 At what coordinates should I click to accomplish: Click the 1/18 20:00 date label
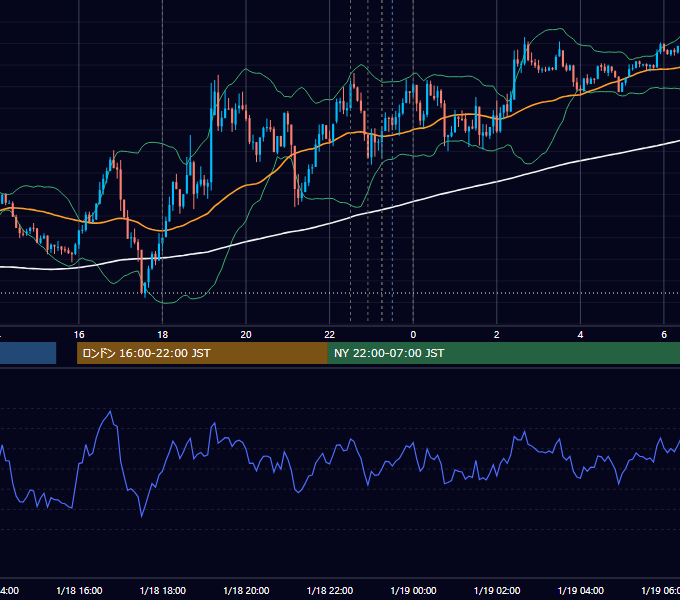(246, 591)
